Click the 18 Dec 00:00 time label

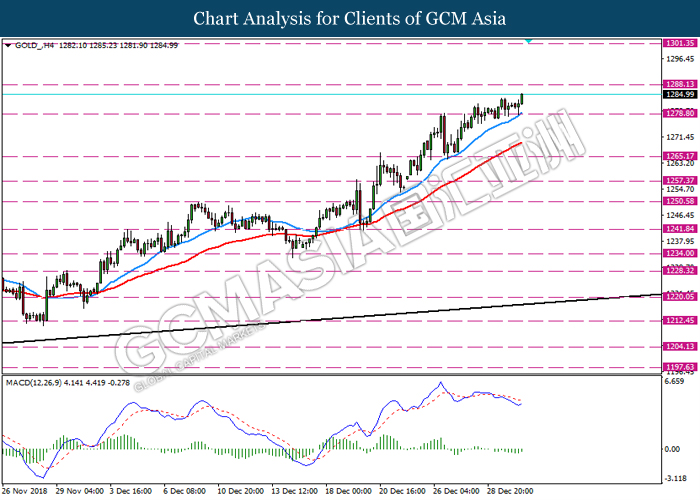[x=348, y=491]
